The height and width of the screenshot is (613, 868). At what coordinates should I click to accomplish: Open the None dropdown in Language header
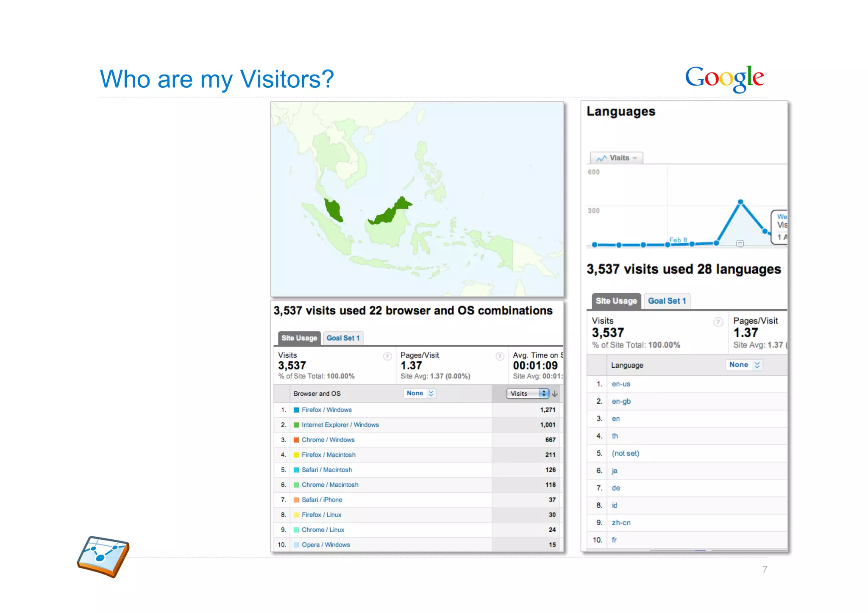(745, 365)
